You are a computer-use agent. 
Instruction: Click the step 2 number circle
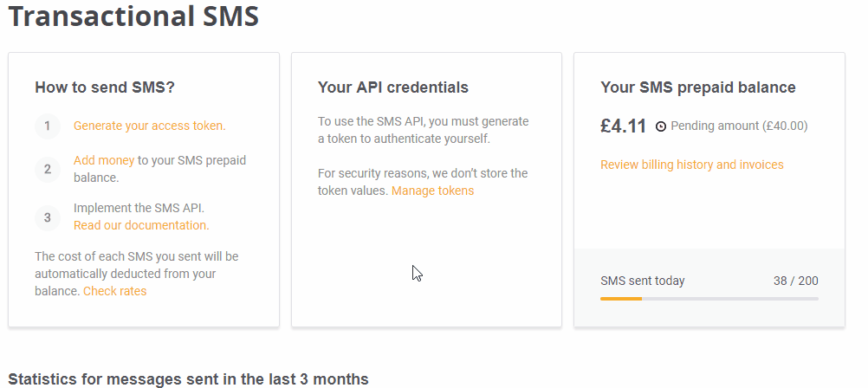[x=48, y=170]
